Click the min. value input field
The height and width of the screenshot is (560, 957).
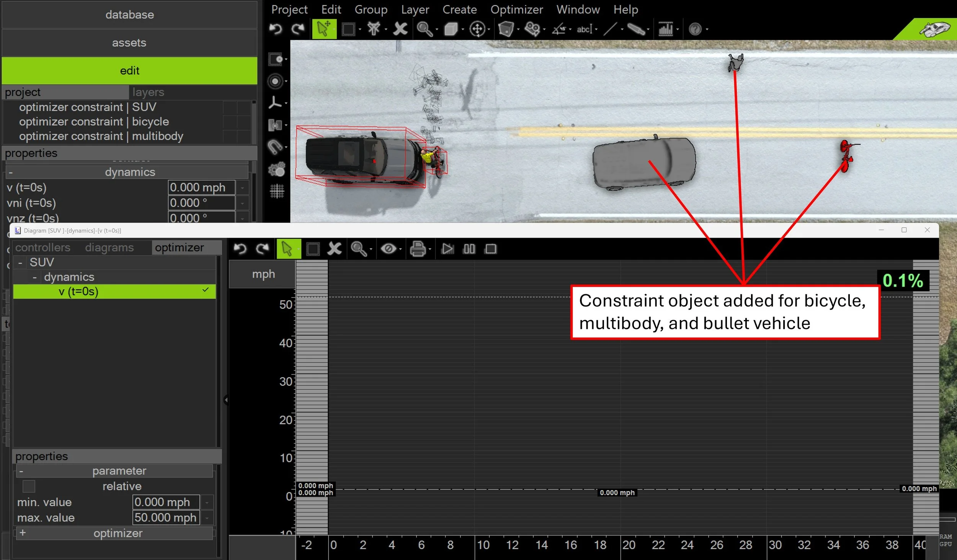(165, 502)
